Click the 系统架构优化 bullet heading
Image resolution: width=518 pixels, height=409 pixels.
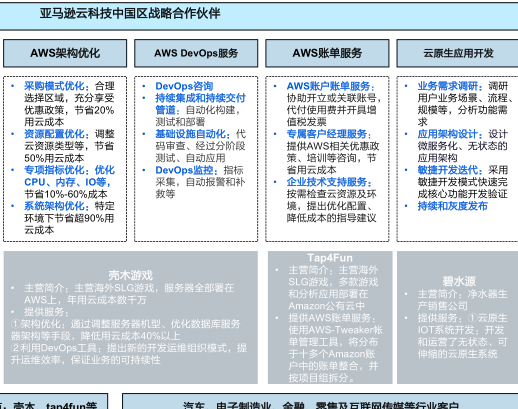57,206
